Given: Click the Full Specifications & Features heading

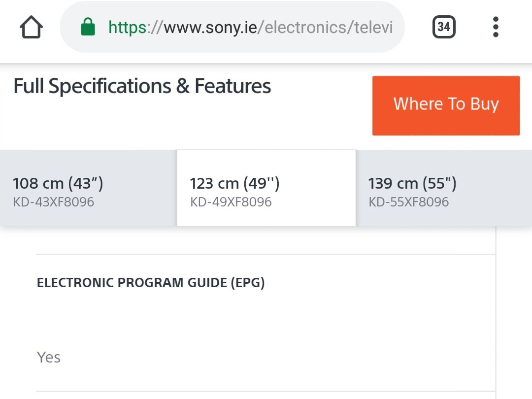Looking at the screenshot, I should pyautogui.click(x=142, y=87).
